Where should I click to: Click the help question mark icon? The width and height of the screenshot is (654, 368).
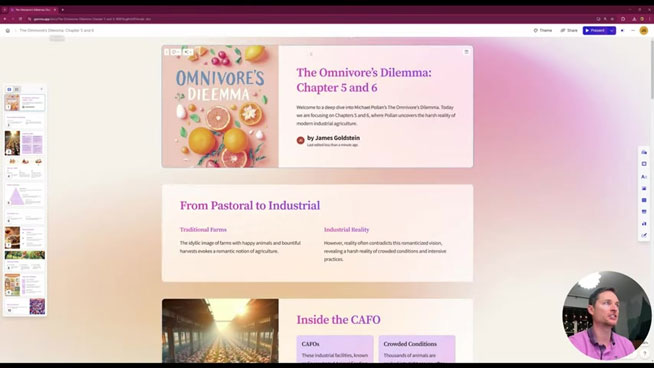(644, 353)
